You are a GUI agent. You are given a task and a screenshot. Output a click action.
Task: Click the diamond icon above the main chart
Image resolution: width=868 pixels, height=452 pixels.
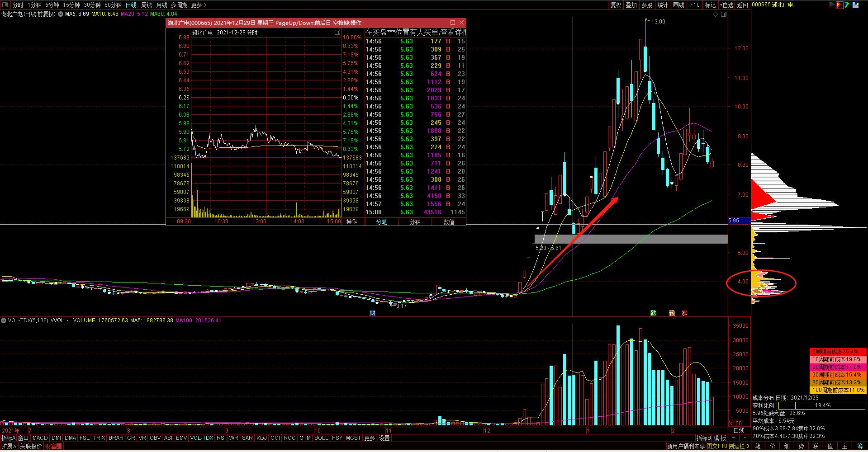(716, 14)
